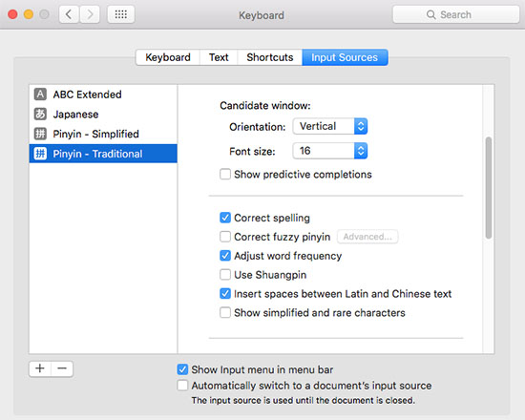Go forward using the forward arrow
525x420 pixels.
click(90, 14)
